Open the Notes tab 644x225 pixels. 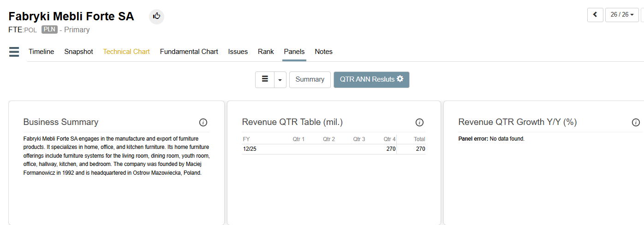point(323,52)
